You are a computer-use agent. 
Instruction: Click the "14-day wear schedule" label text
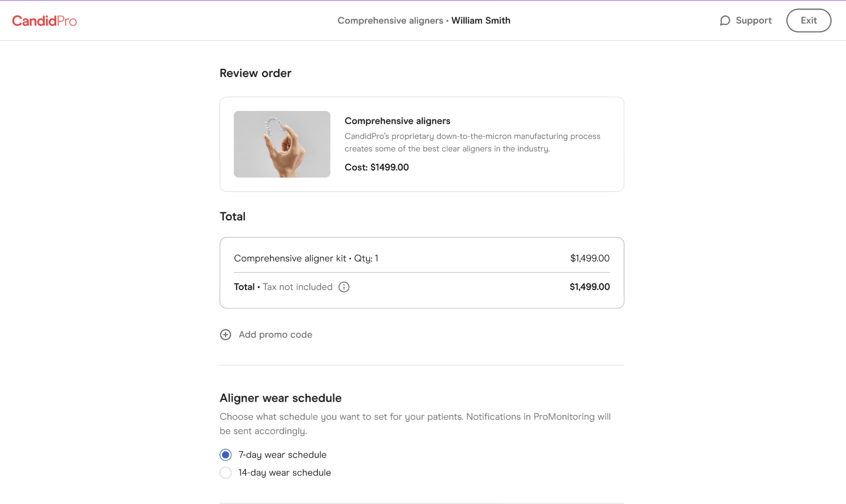tap(284, 473)
